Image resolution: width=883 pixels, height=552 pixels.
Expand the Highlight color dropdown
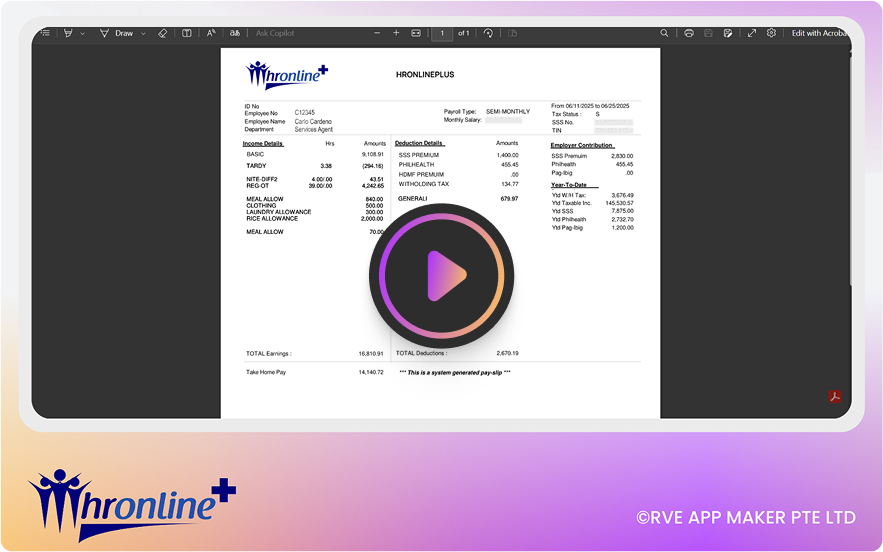(x=81, y=33)
